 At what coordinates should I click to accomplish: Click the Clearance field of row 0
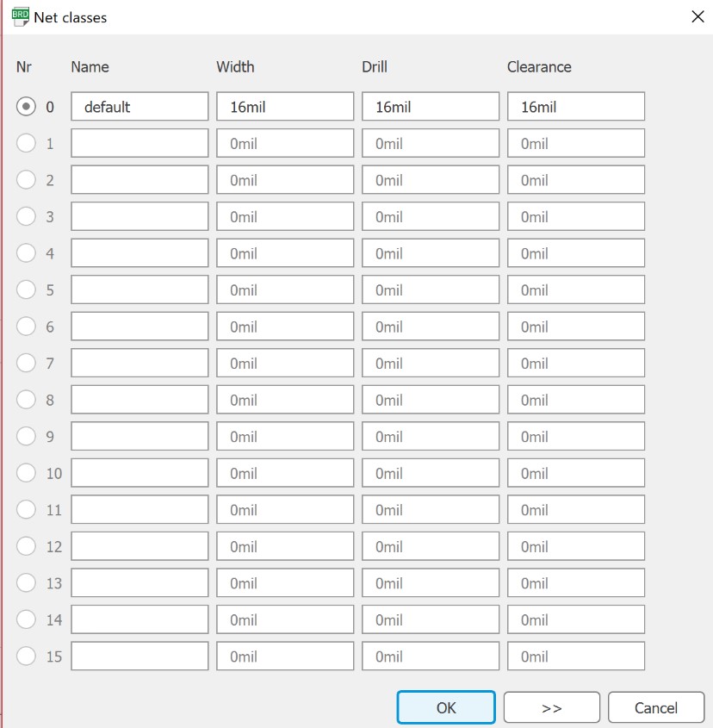575,106
